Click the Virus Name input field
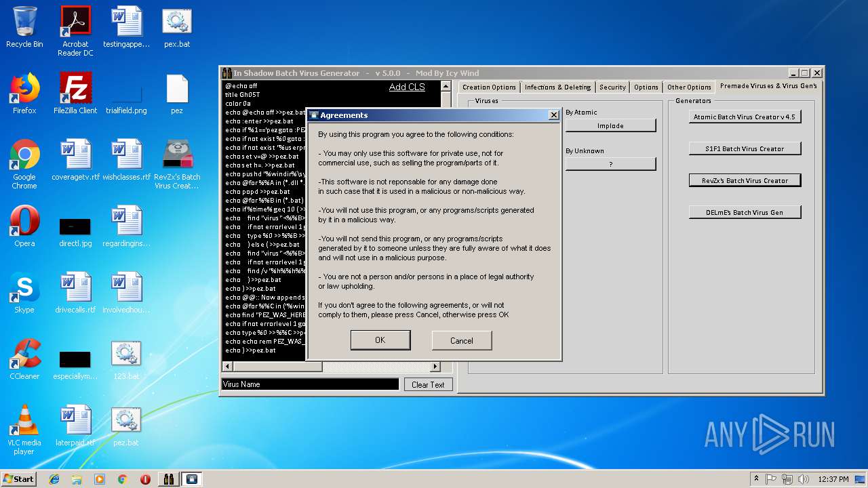 [x=311, y=384]
